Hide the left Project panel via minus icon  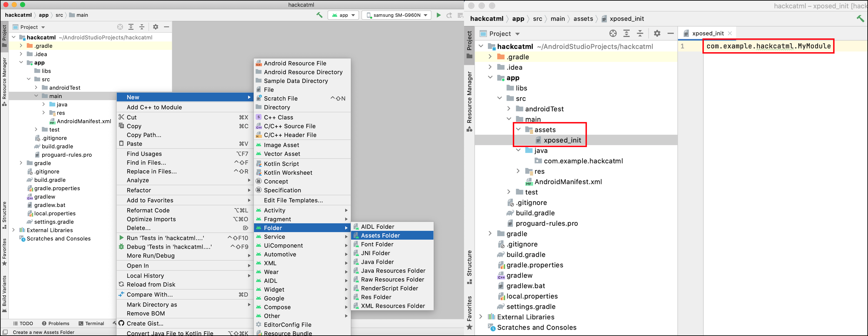tap(167, 27)
